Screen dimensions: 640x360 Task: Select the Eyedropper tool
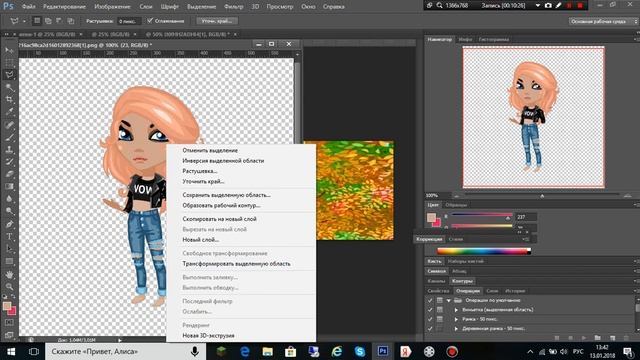(9, 111)
